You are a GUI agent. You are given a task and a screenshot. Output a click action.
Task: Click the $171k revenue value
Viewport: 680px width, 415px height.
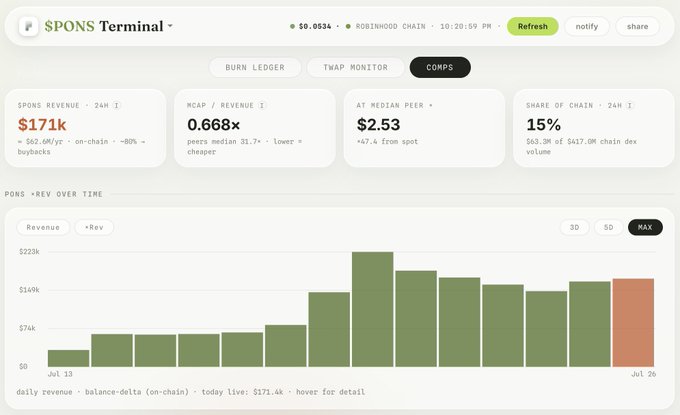tap(42, 125)
